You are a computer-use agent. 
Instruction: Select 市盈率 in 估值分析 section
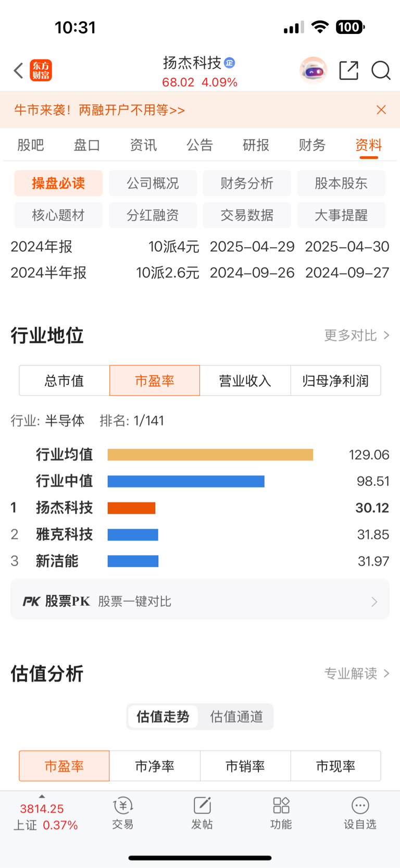pos(64,766)
